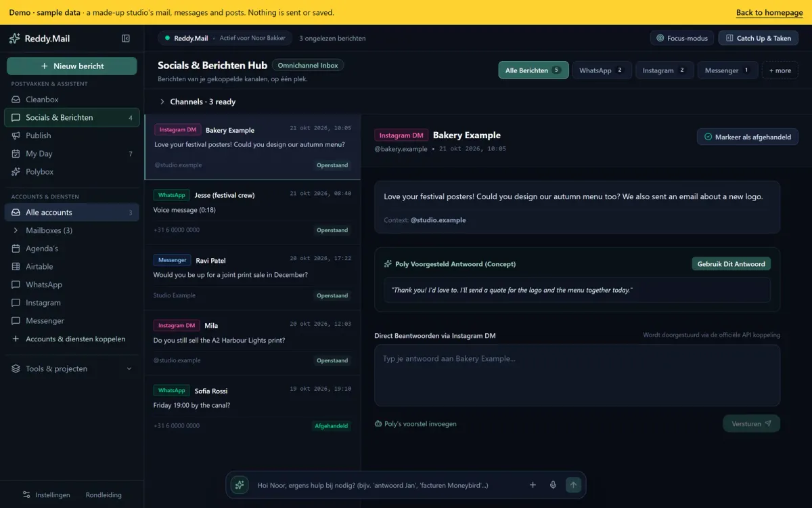Click the Versturen send button
The height and width of the screenshot is (508, 812).
[751, 424]
